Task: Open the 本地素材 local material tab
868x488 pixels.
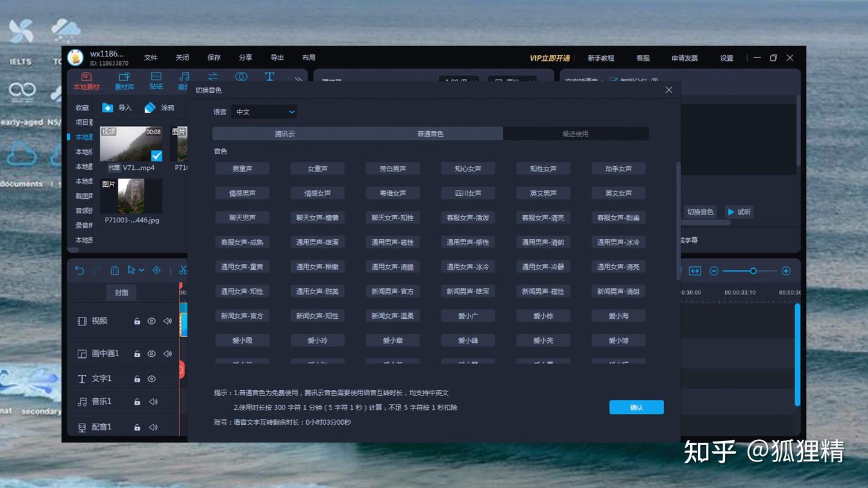Action: pyautogui.click(x=86, y=81)
